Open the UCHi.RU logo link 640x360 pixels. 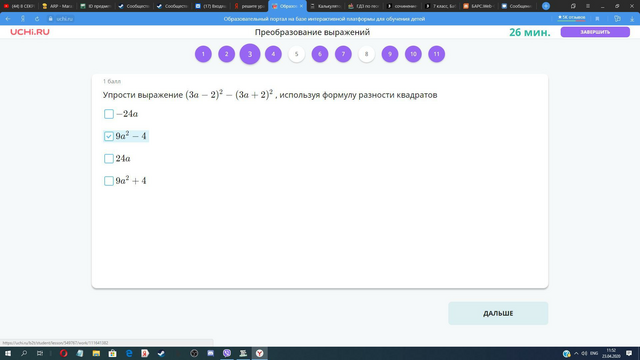pos(30,32)
